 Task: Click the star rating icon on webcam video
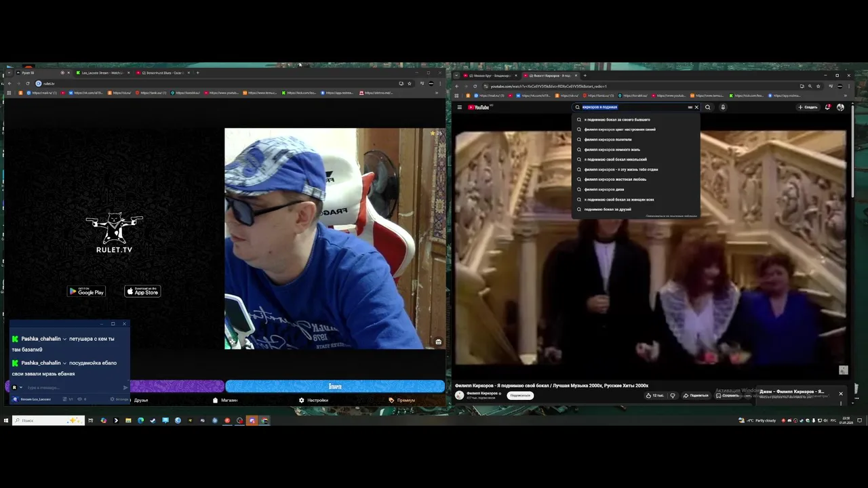433,134
